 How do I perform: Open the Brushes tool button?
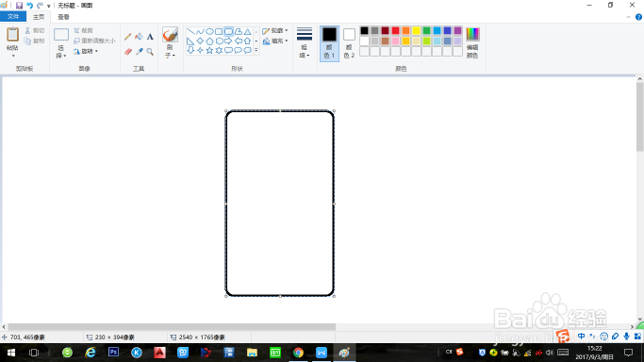click(x=170, y=35)
